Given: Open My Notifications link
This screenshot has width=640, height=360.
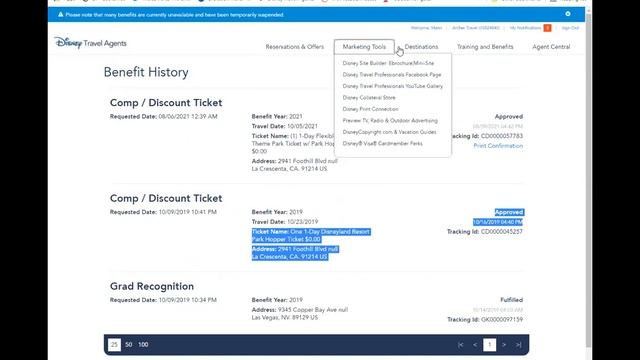Looking at the screenshot, I should point(525,28).
